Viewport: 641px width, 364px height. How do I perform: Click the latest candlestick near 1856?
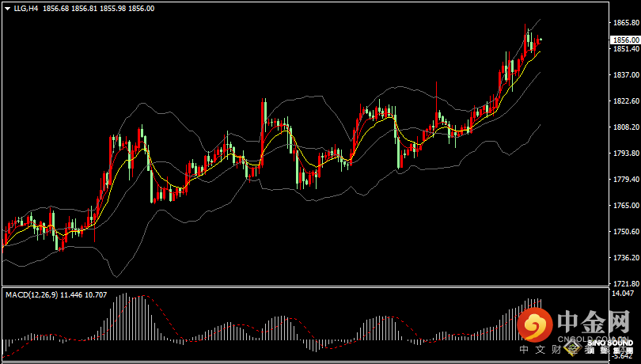(538, 40)
